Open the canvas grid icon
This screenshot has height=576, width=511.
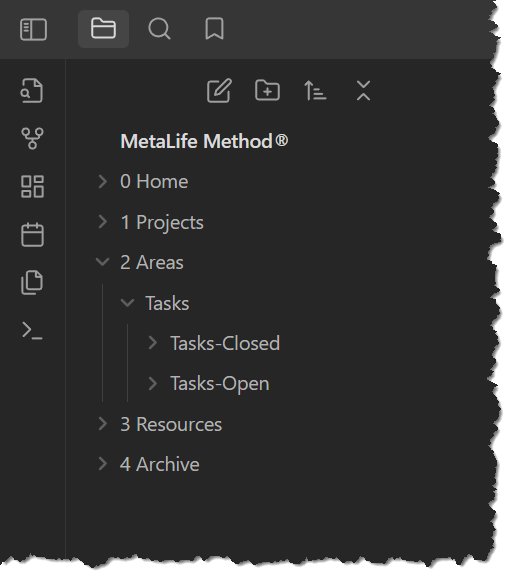click(x=32, y=186)
